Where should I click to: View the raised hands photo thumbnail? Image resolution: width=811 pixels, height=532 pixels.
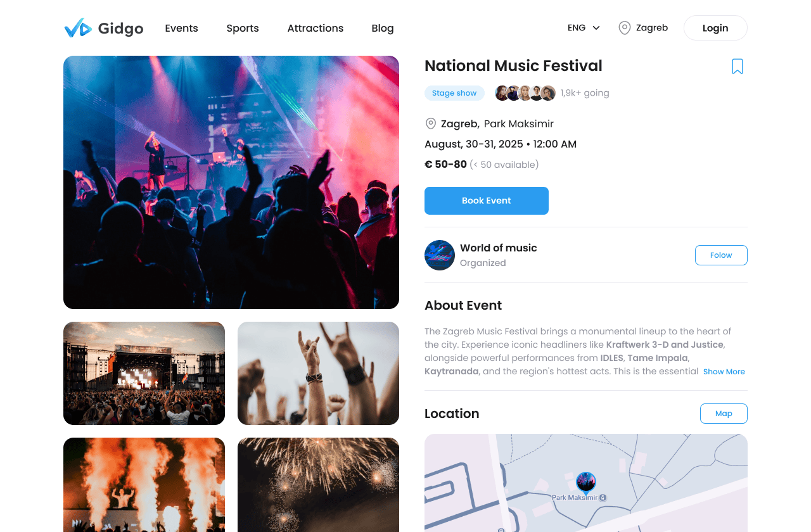coord(318,373)
